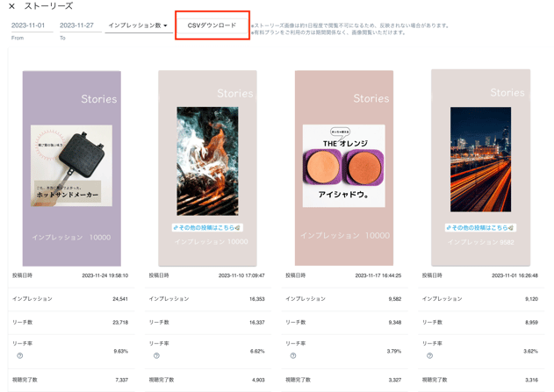Screen dimensions: 554x392
Task: Click the CSVダウンロード button
Action: coord(212,26)
